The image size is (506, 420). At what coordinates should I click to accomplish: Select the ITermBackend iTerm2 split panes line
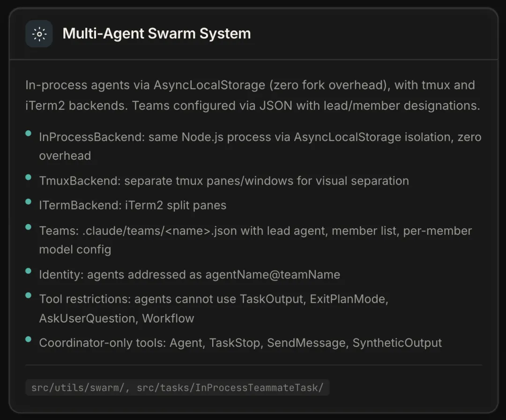[x=133, y=205]
